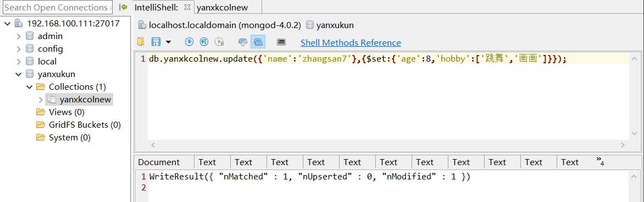The width and height of the screenshot is (644, 202).
Task: Click the save script floppy icon
Action: 156,41
